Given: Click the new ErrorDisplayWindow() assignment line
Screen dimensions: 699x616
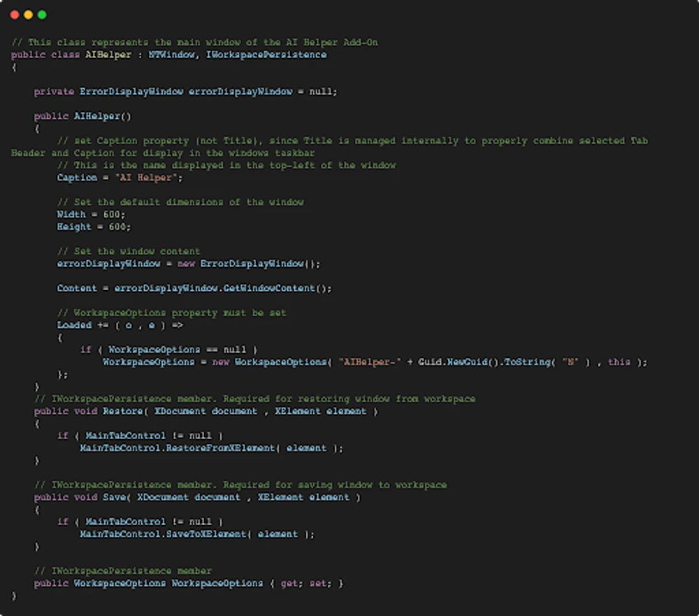Looking at the screenshot, I should coord(189,264).
